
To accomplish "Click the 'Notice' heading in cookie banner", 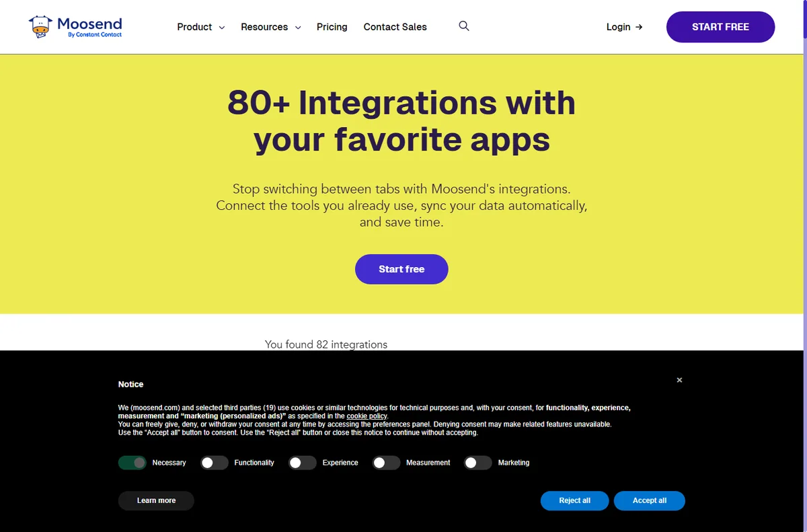I will coord(130,384).
